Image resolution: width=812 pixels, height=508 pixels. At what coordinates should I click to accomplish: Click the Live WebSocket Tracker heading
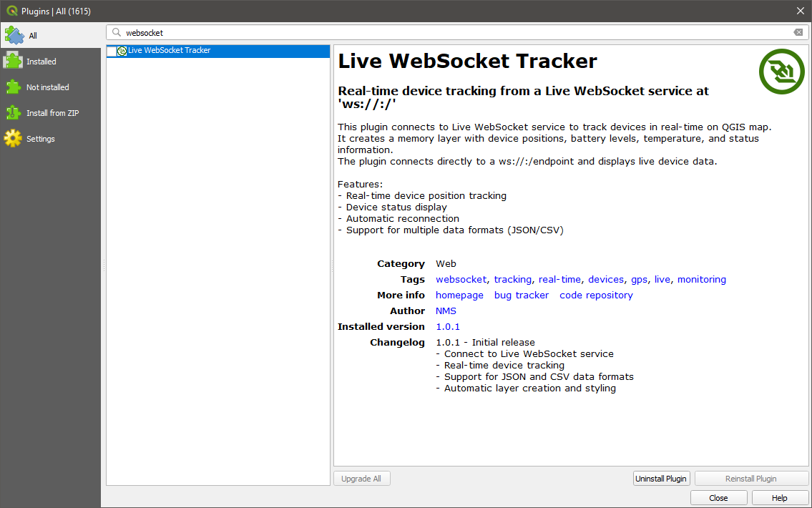coord(468,61)
